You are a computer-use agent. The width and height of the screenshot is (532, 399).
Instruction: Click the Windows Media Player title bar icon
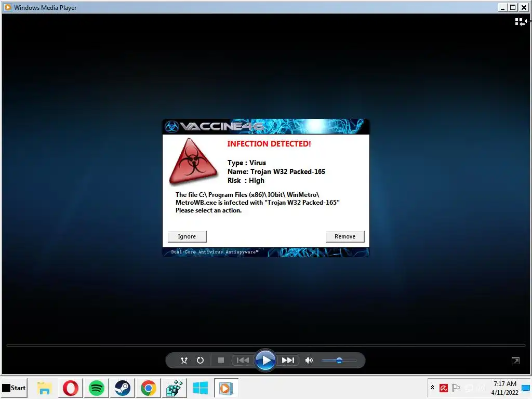pyautogui.click(x=7, y=7)
